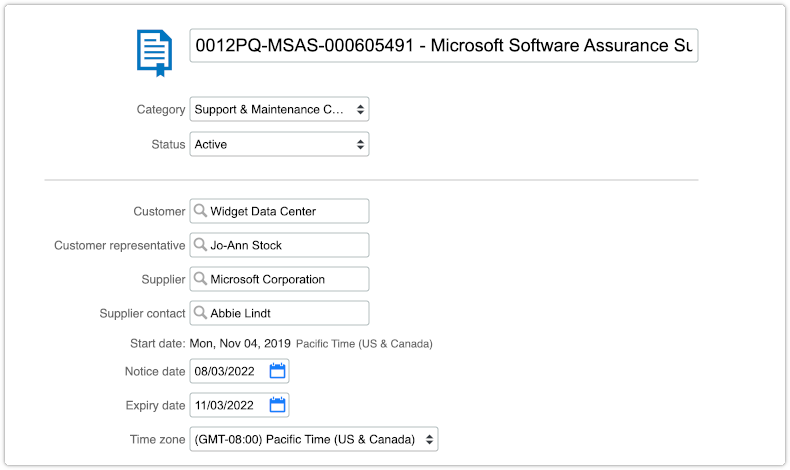Open the Status dropdown showing Active
The height and width of the screenshot is (470, 790).
coord(279,144)
